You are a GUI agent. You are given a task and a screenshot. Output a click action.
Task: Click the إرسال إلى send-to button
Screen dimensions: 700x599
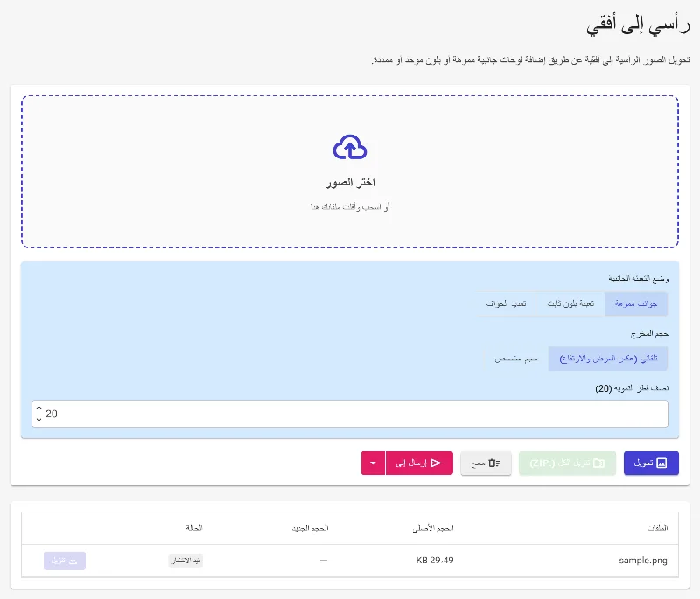pyautogui.click(x=419, y=463)
